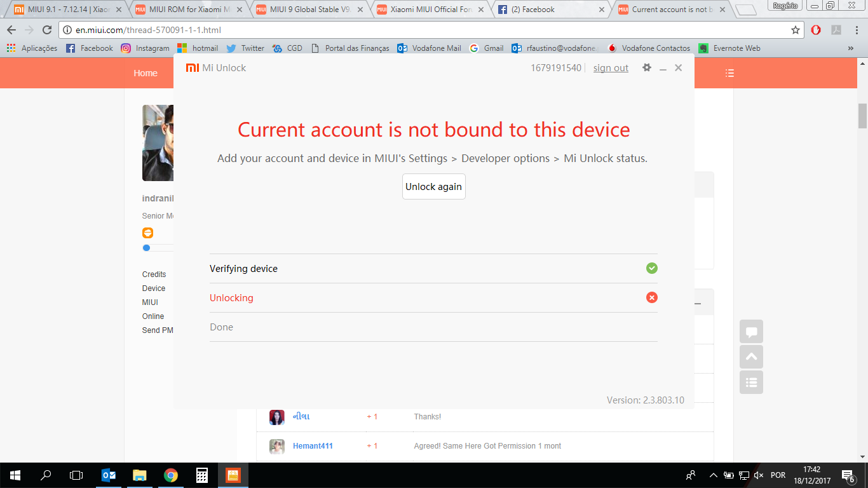Click the red failed icon beside Unlocking

coord(651,297)
